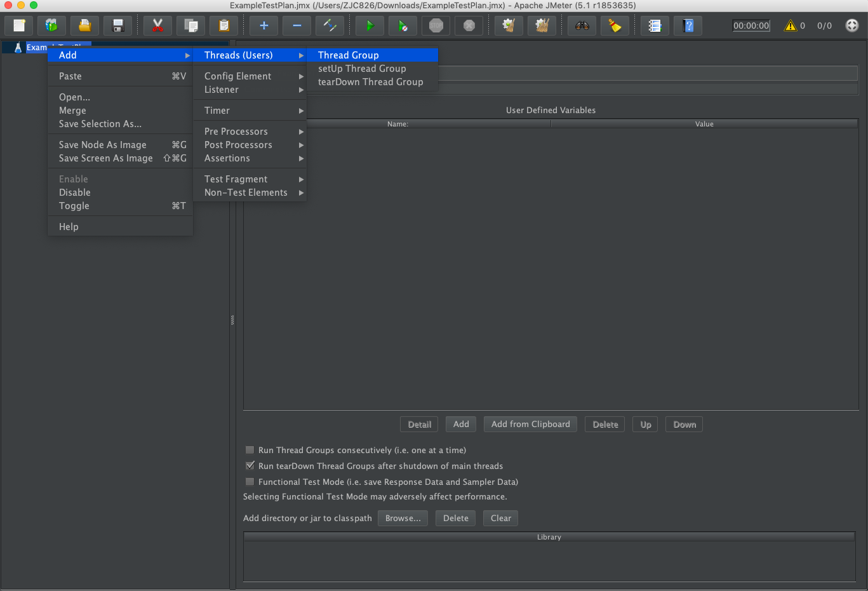This screenshot has width=868, height=591.
Task: Click the Name: column header
Action: [x=397, y=124]
